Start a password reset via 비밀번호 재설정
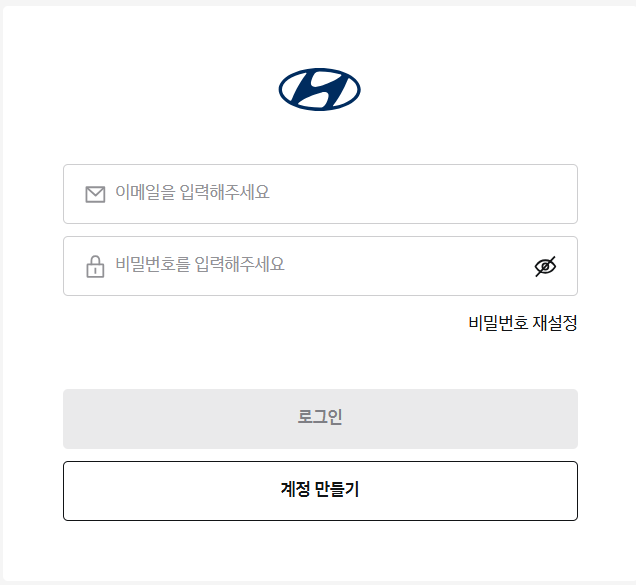 (x=523, y=323)
